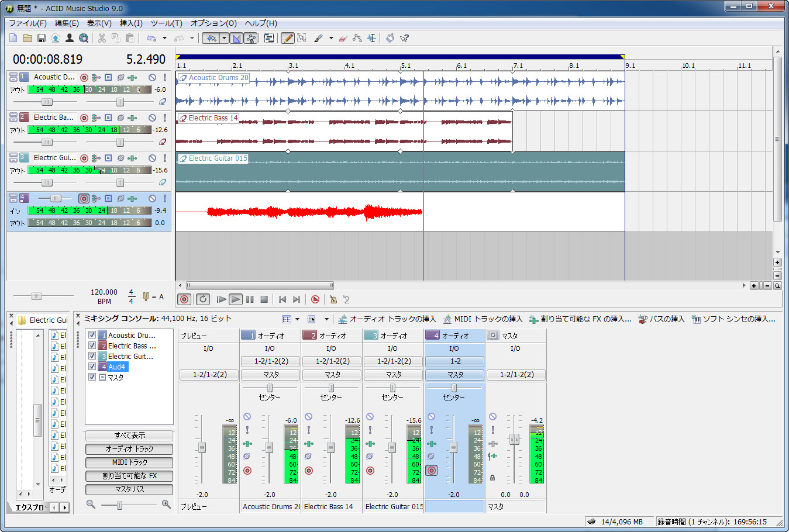Click the open folder icon in the toolbar
This screenshot has width=789, height=532.
[x=27, y=38]
